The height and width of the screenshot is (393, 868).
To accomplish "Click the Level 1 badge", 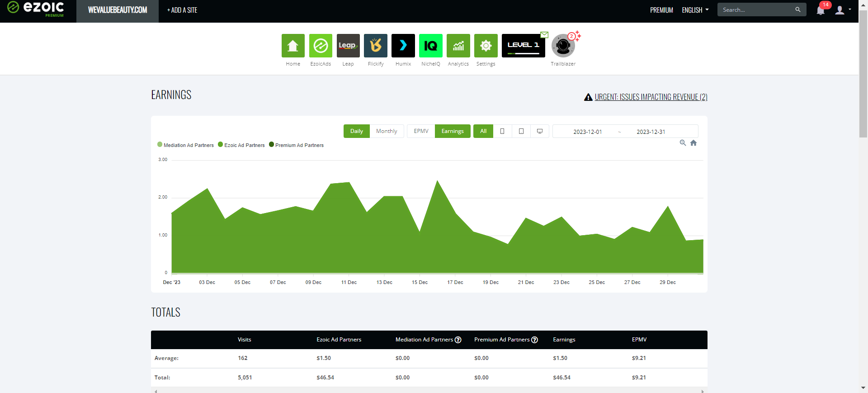I will 524,46.
